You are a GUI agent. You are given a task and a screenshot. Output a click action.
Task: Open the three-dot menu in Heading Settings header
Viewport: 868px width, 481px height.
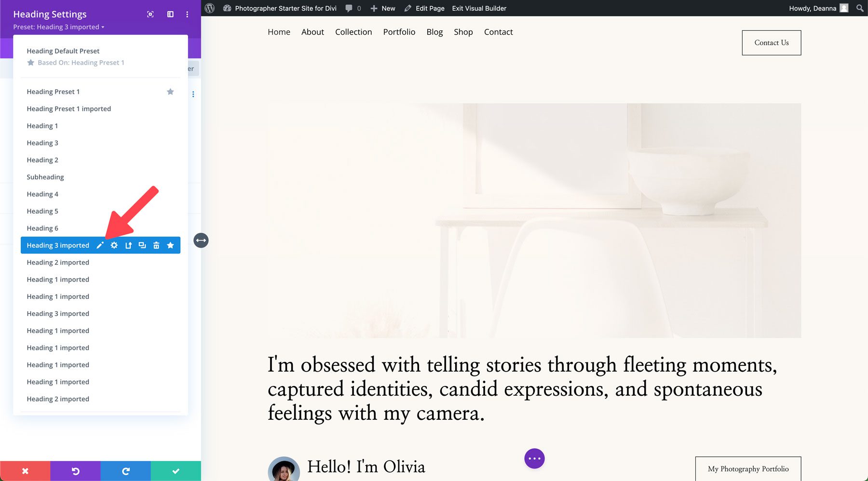coord(187,14)
